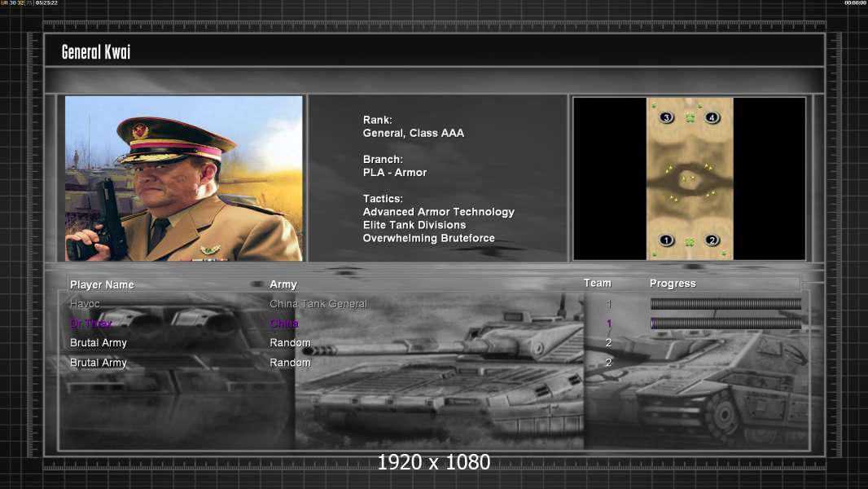The height and width of the screenshot is (489, 868).
Task: Select start position 1 on the minimap
Action: pos(667,240)
